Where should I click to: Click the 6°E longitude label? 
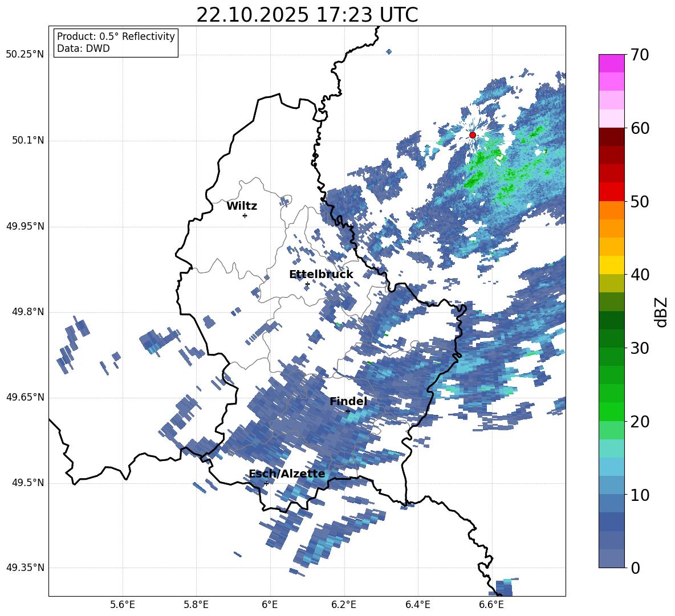click(270, 605)
